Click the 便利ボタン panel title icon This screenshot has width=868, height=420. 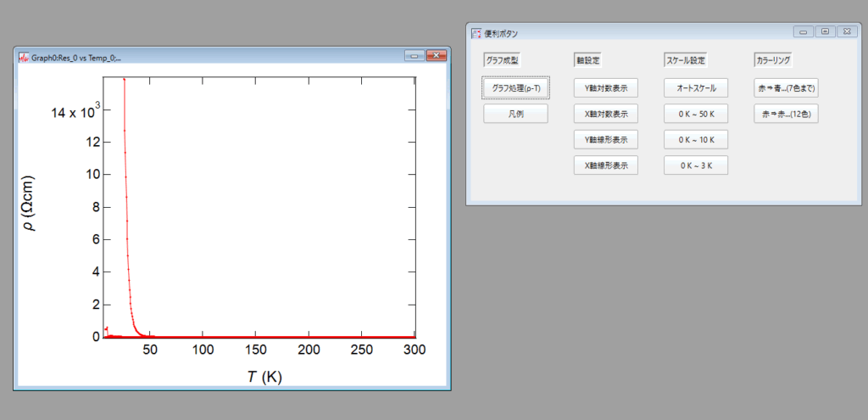[x=476, y=33]
